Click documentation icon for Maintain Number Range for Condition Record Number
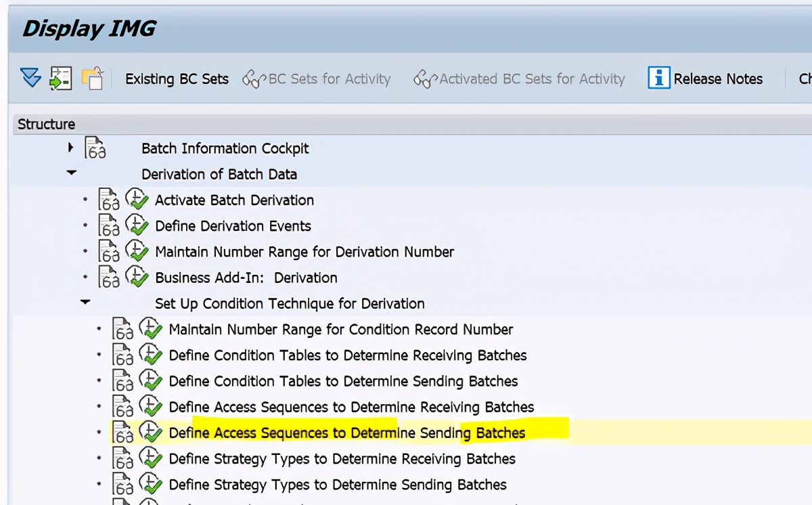 point(121,330)
